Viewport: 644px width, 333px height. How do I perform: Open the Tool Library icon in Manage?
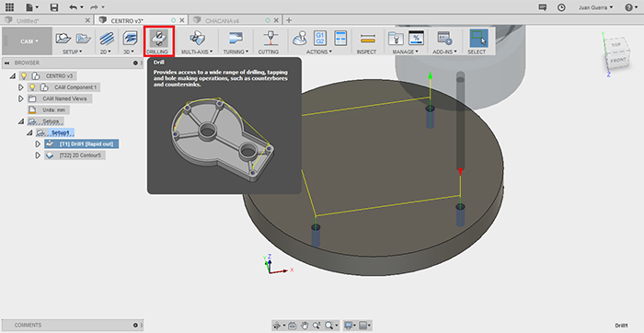pos(396,39)
